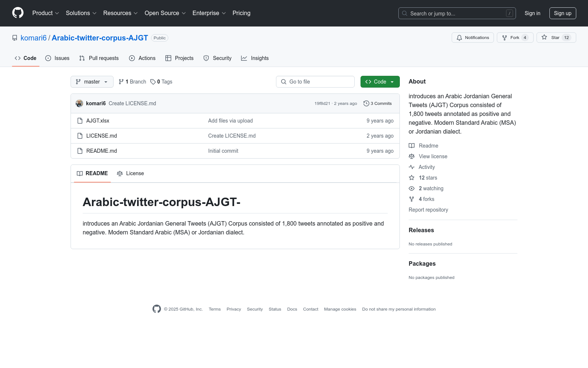This screenshot has height=368, width=588.
Task: Click the fork icon in the Fork button
Action: (505, 38)
